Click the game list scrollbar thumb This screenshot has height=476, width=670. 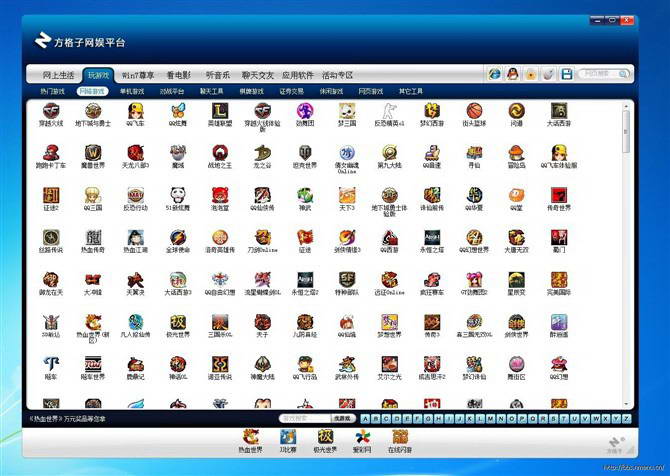(x=626, y=131)
